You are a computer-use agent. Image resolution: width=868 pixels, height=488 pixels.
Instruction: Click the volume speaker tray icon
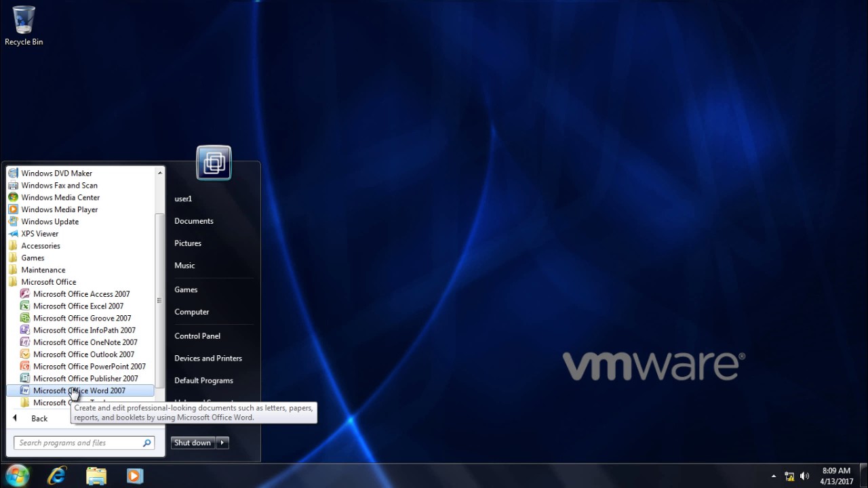click(x=805, y=476)
